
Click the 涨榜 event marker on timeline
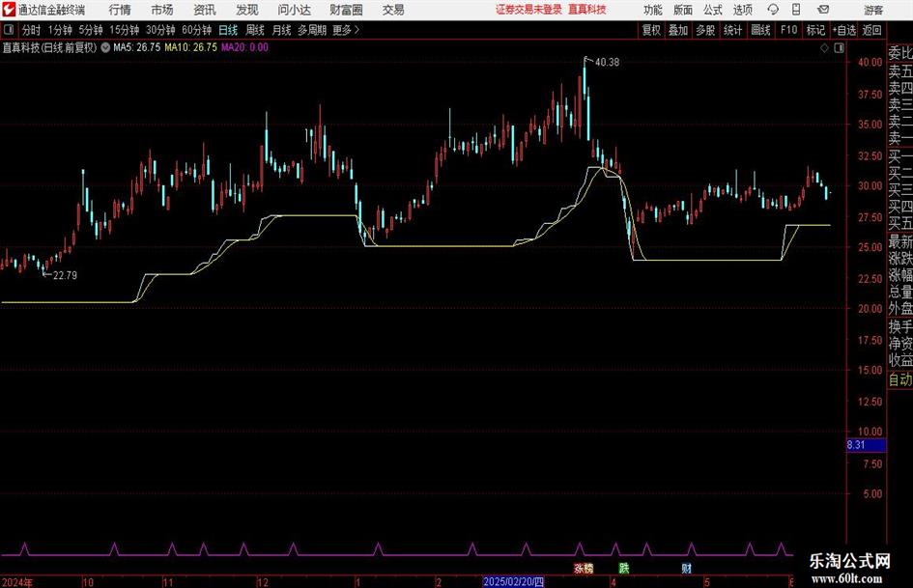(584, 569)
